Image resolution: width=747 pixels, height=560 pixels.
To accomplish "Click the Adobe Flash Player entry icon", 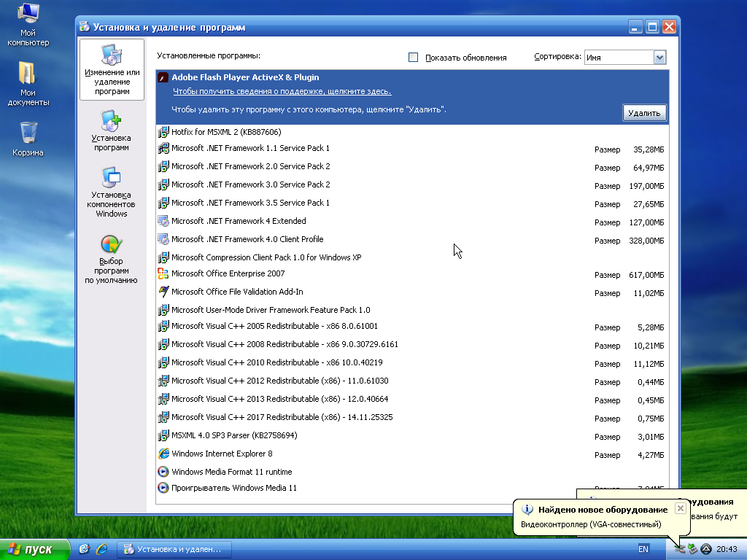I will [163, 77].
